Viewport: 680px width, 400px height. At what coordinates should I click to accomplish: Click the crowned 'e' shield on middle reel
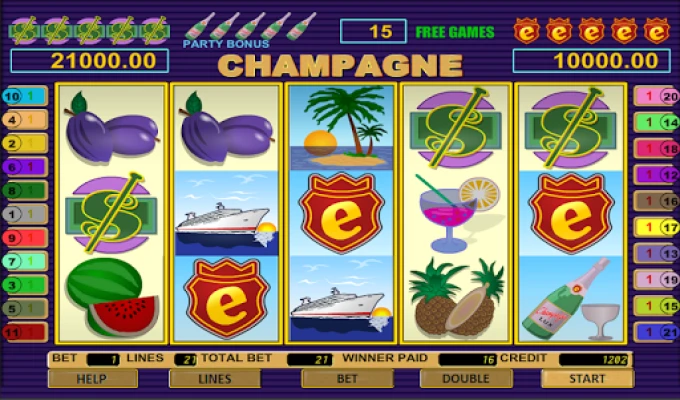[342, 213]
